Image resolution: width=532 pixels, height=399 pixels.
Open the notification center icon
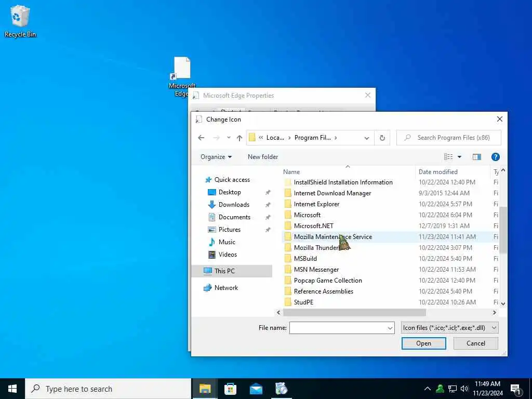[515, 390]
